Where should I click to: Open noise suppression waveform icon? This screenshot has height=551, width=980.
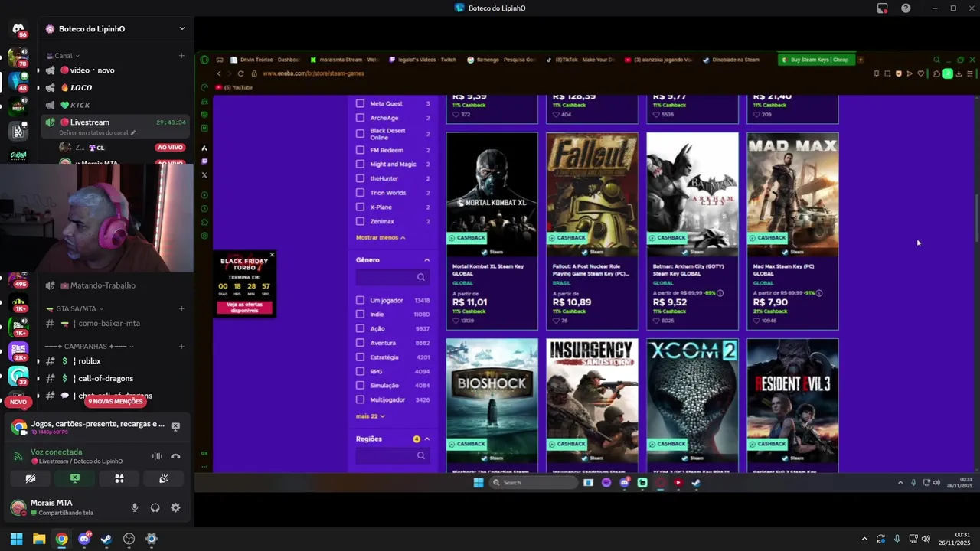click(x=157, y=456)
